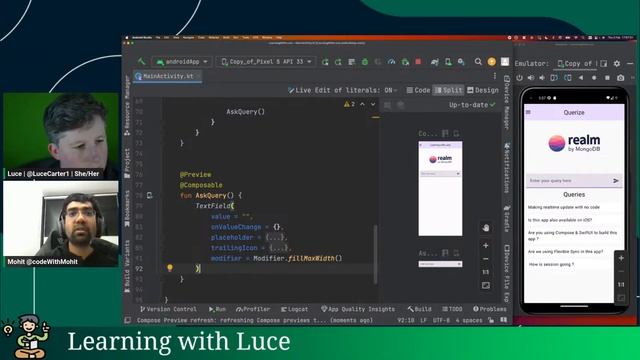
Task: Click the small AskQuery preview thumbnail
Action: click(x=440, y=264)
